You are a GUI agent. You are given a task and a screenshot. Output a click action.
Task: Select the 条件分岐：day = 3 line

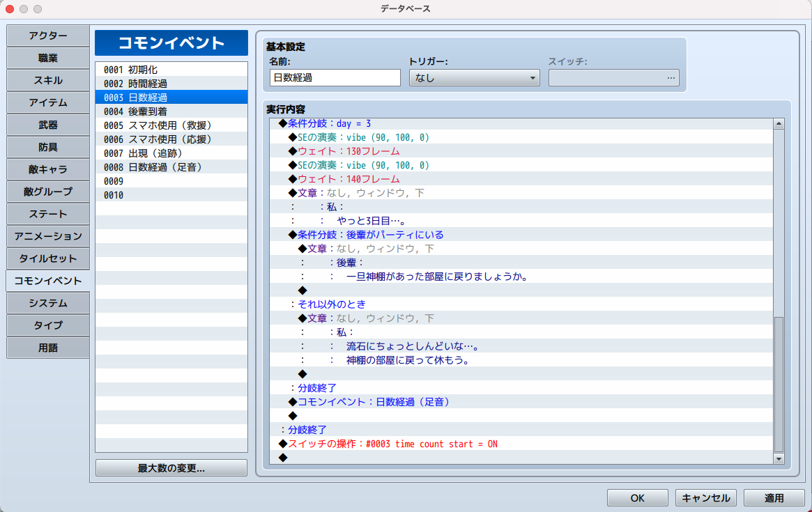(329, 123)
